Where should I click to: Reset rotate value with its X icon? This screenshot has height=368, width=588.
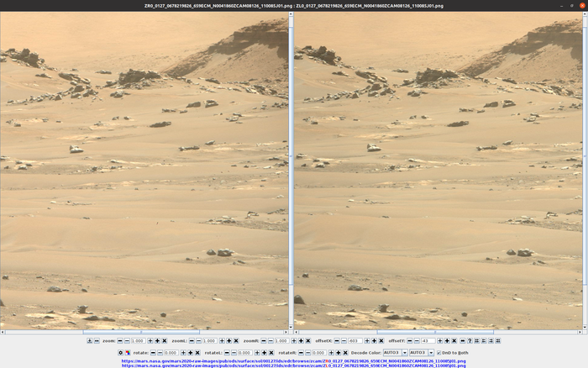coord(197,353)
